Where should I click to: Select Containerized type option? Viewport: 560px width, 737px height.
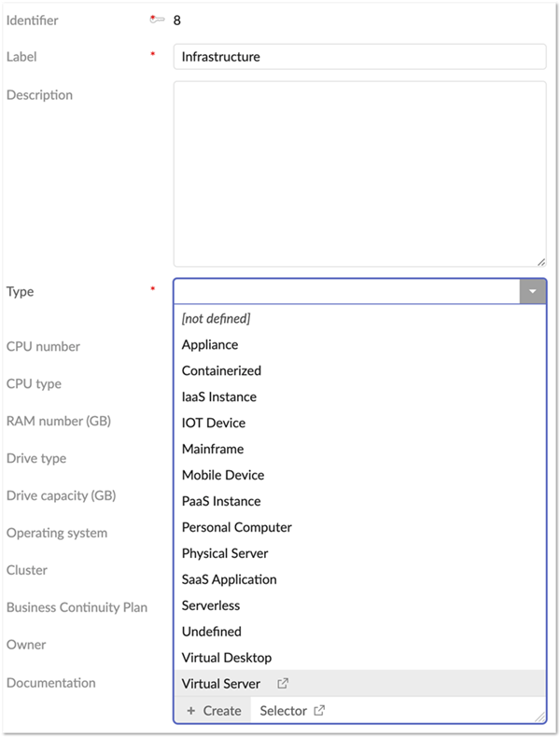pyautogui.click(x=221, y=370)
